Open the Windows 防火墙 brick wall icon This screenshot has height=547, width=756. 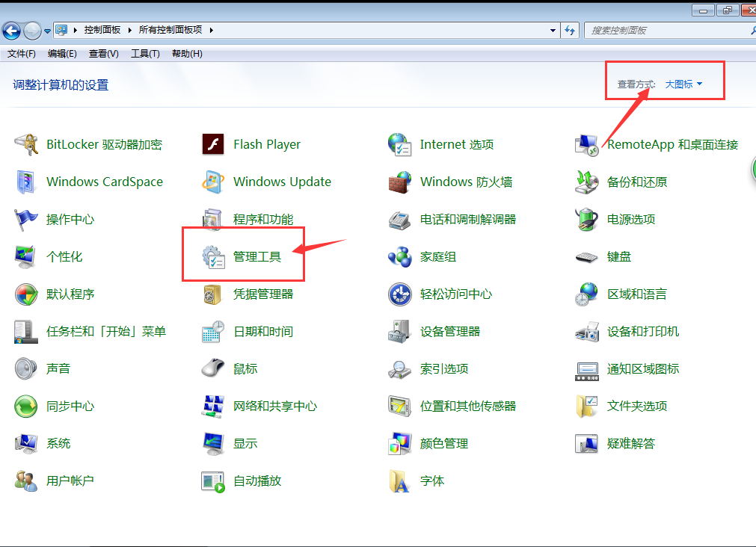pos(400,182)
